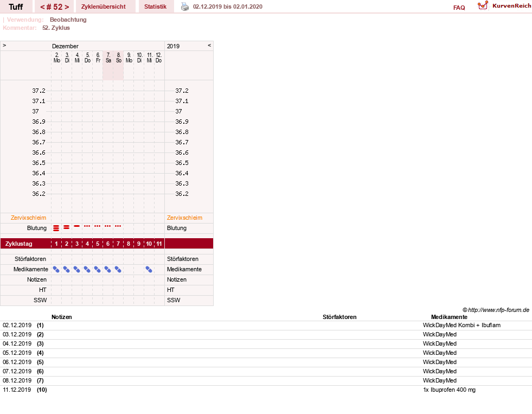Click the Beobachtung usage value
Viewport: 532px width, 414px height.
click(68, 20)
